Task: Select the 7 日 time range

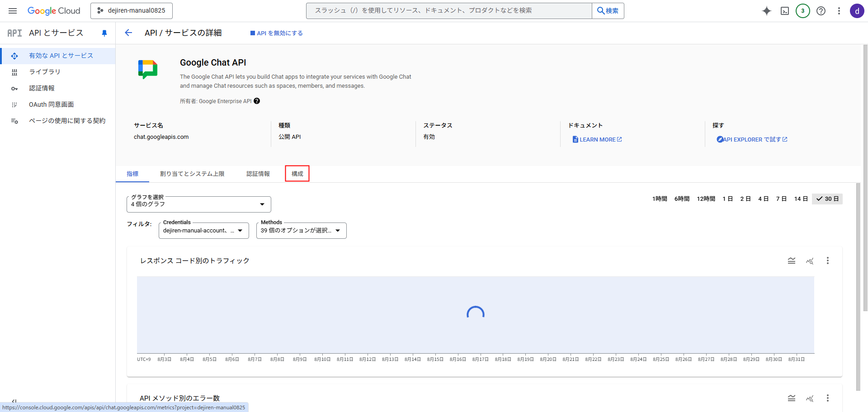Action: [x=781, y=199]
